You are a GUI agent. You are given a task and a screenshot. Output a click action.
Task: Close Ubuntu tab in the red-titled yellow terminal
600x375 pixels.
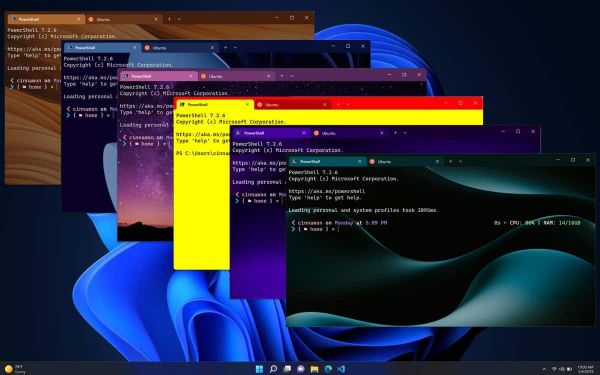tap(325, 104)
